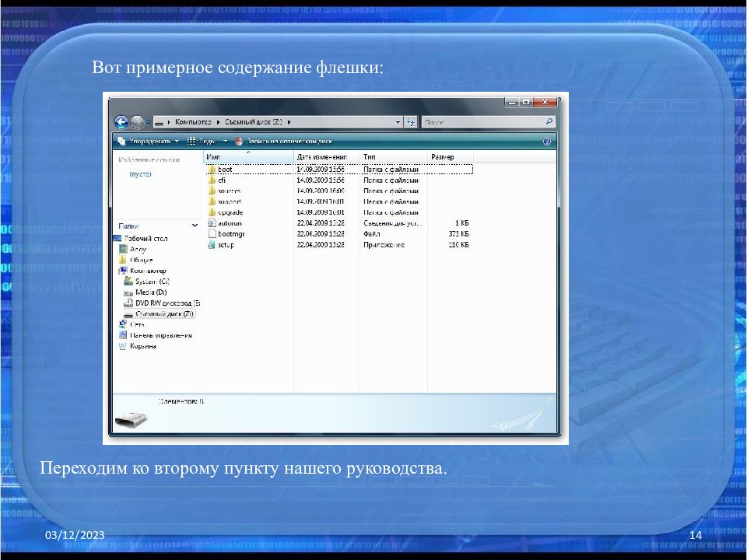Sort by the Размер column header
The width and height of the screenshot is (747, 560).
tap(451, 156)
